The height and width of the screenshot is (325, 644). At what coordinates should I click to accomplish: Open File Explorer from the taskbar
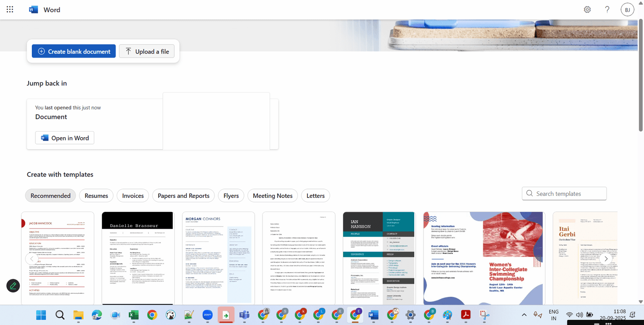[x=78, y=315]
